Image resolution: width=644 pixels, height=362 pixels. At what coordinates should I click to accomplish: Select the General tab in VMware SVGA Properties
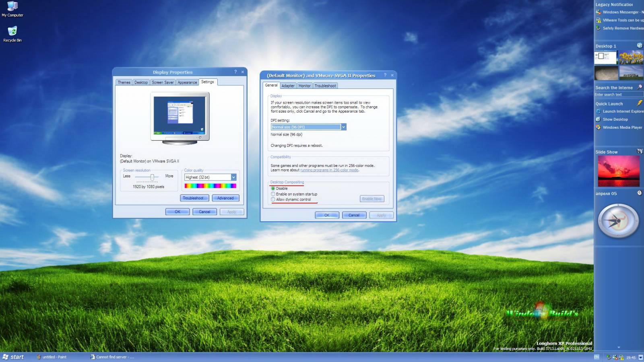[271, 85]
